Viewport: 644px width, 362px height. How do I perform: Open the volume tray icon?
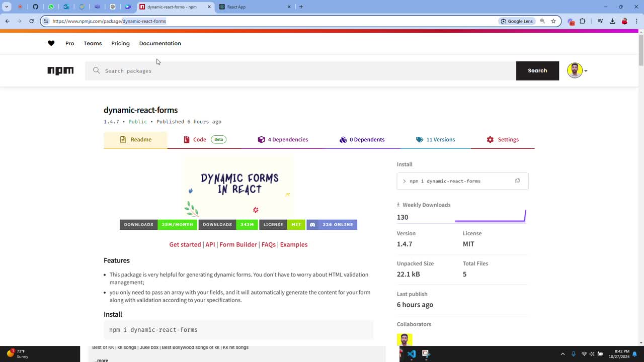tap(592, 354)
